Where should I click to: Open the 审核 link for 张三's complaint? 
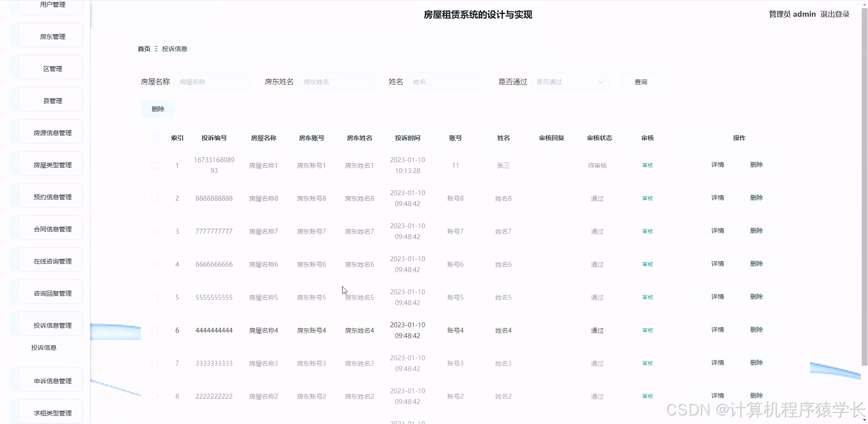coord(647,165)
